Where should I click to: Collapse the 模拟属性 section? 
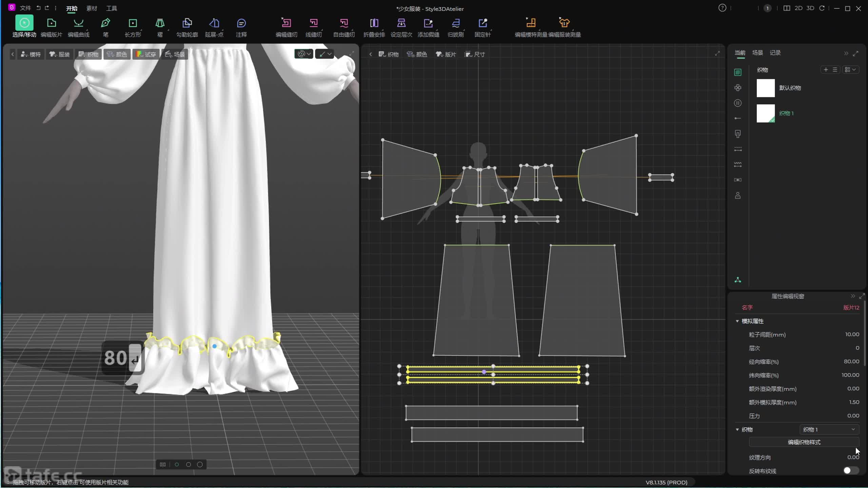pos(737,321)
